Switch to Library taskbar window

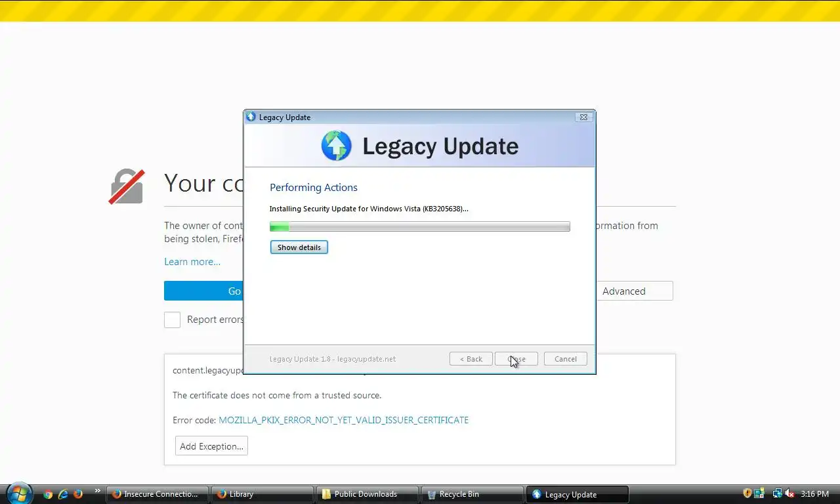262,494
